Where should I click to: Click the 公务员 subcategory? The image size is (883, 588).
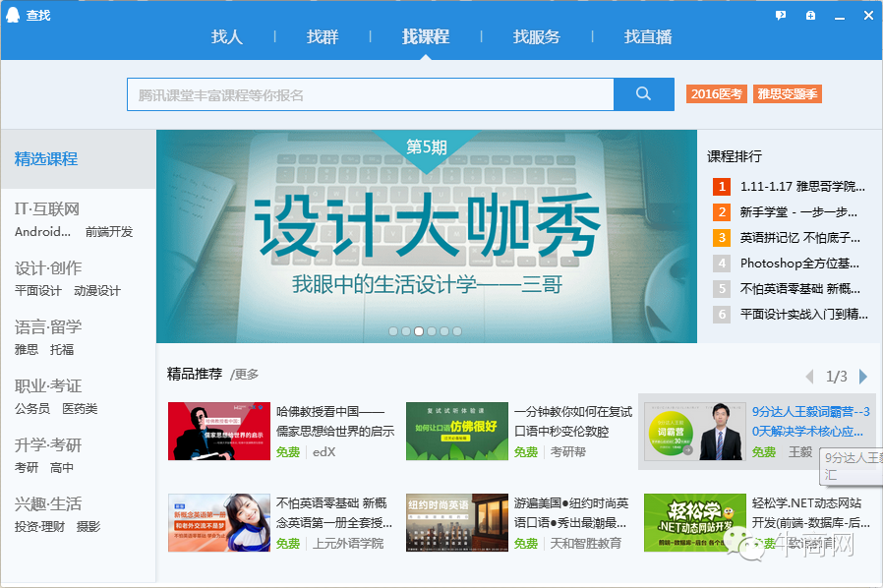click(x=32, y=409)
